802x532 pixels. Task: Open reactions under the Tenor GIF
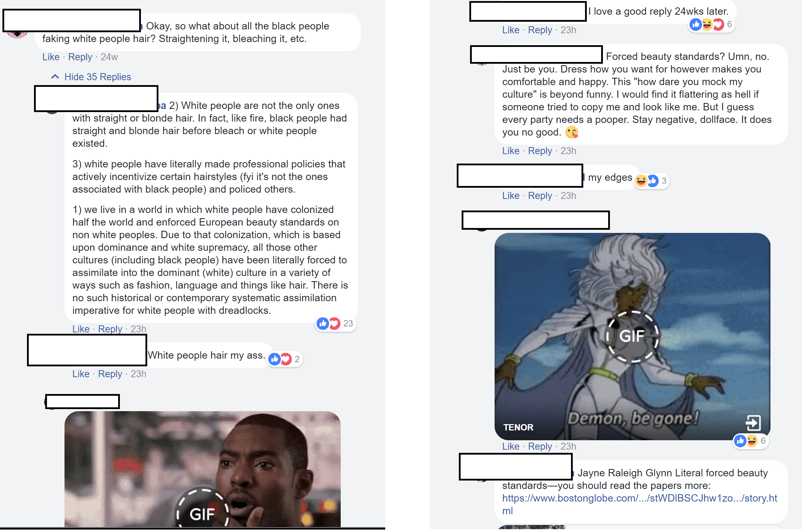point(750,441)
